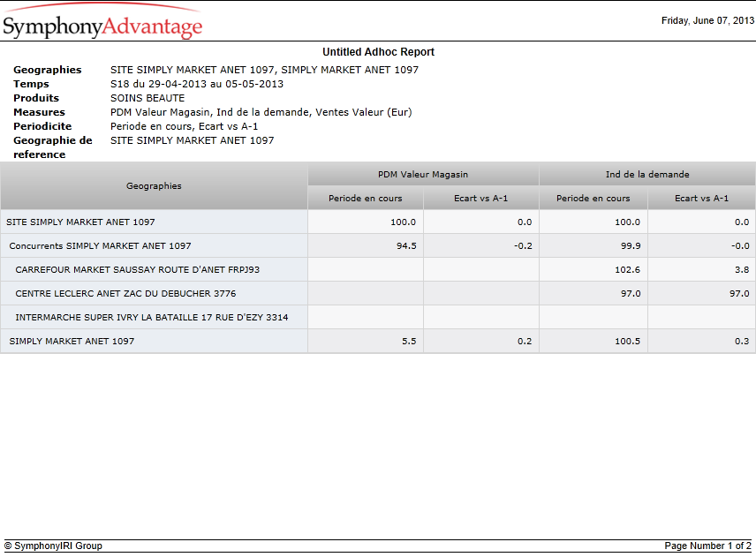Viewport: 756px width, 557px height.
Task: Select the SITE SIMPLY MARKET ANET 1097 table row
Action: click(378, 222)
